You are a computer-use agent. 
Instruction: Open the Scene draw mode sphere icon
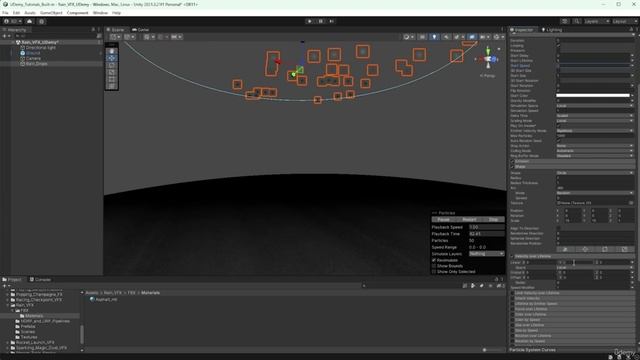pyautogui.click(x=407, y=37)
